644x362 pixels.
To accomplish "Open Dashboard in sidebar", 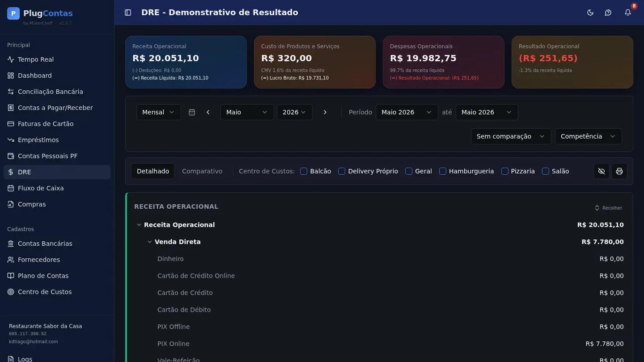I will (x=57, y=76).
